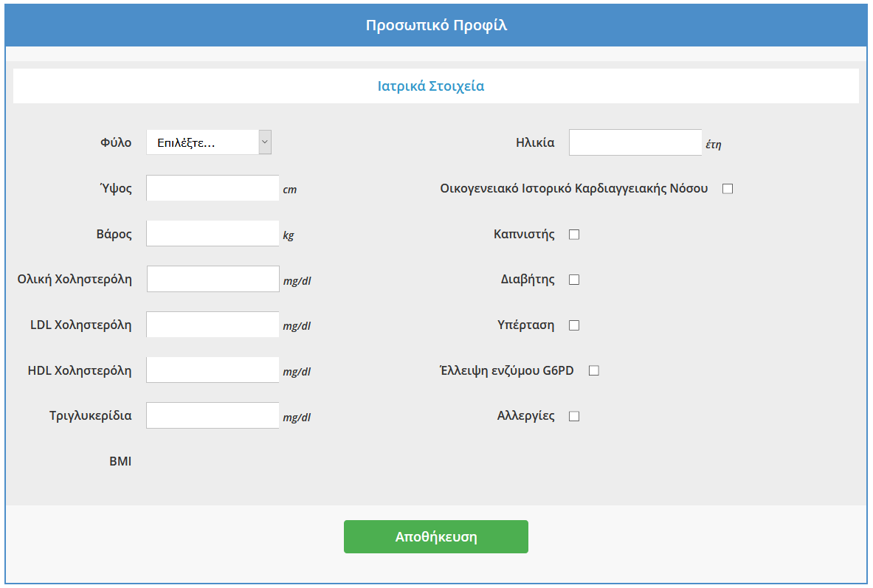Select the LDL Χοληστερόλη text field
873x588 pixels.
tap(213, 325)
